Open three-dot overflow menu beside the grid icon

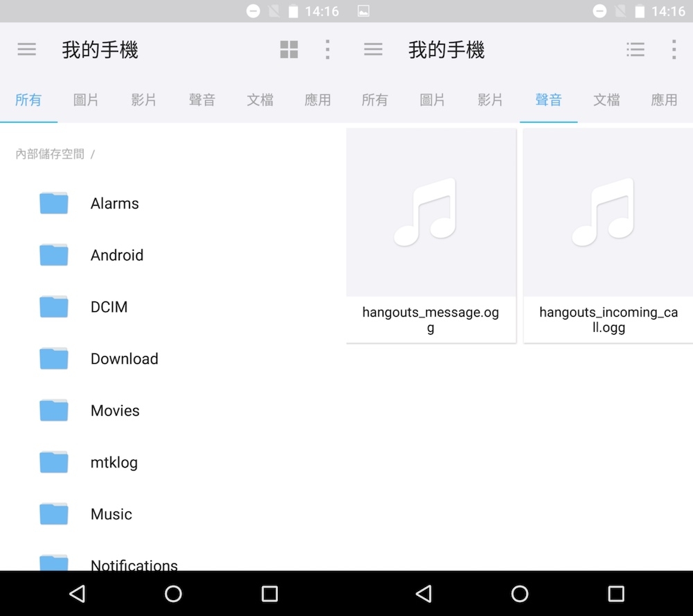[x=327, y=49]
